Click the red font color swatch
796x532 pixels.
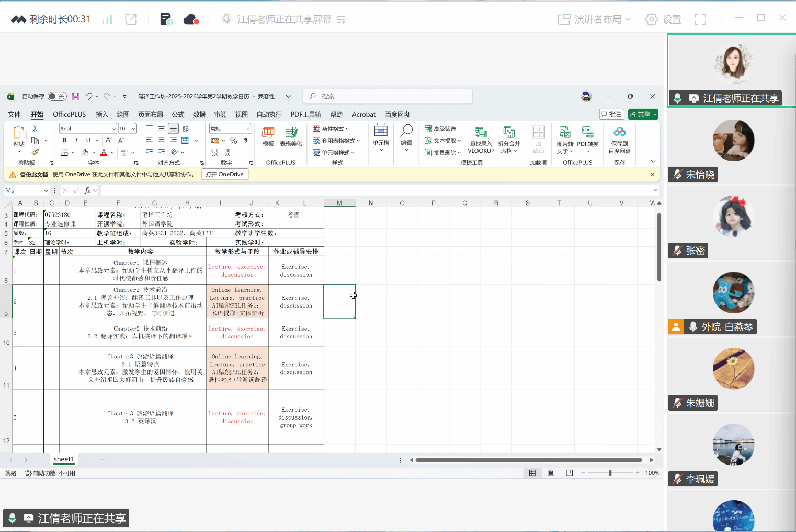coord(104,153)
